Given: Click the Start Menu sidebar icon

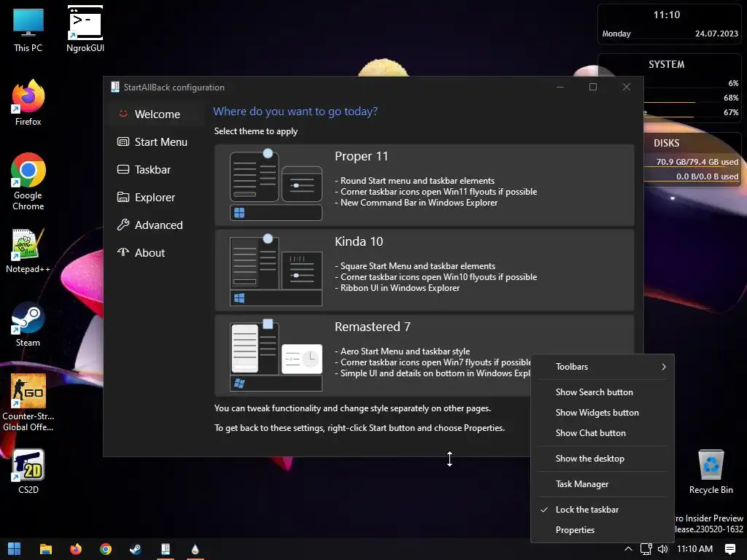Looking at the screenshot, I should (123, 142).
